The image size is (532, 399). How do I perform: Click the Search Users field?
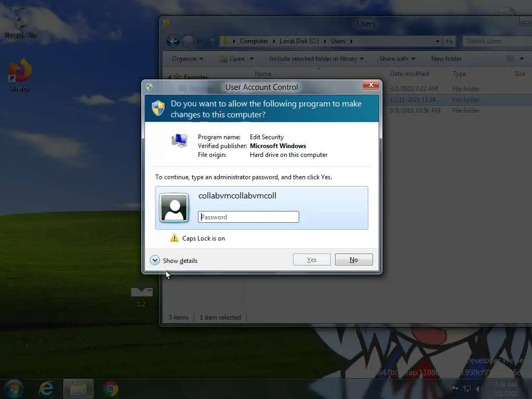(497, 41)
